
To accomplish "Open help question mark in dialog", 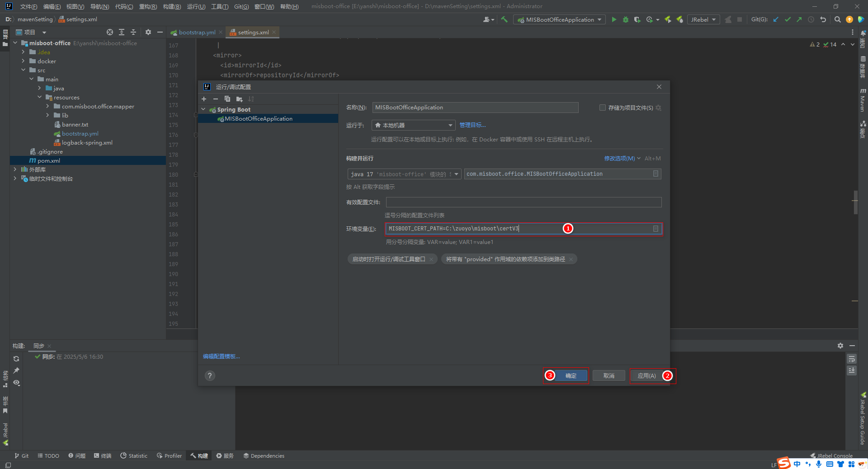I will (210, 375).
